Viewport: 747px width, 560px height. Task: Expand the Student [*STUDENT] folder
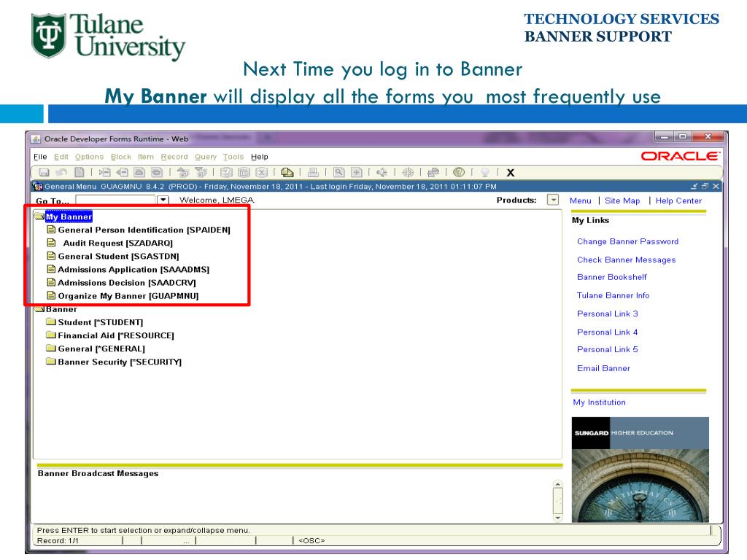51,322
